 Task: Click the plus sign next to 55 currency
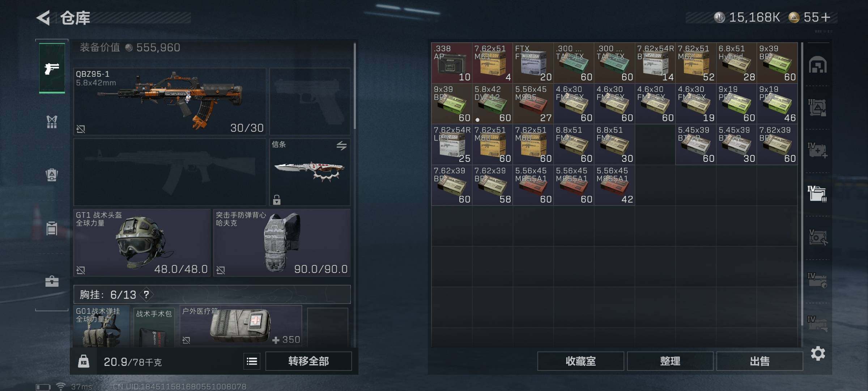(826, 17)
